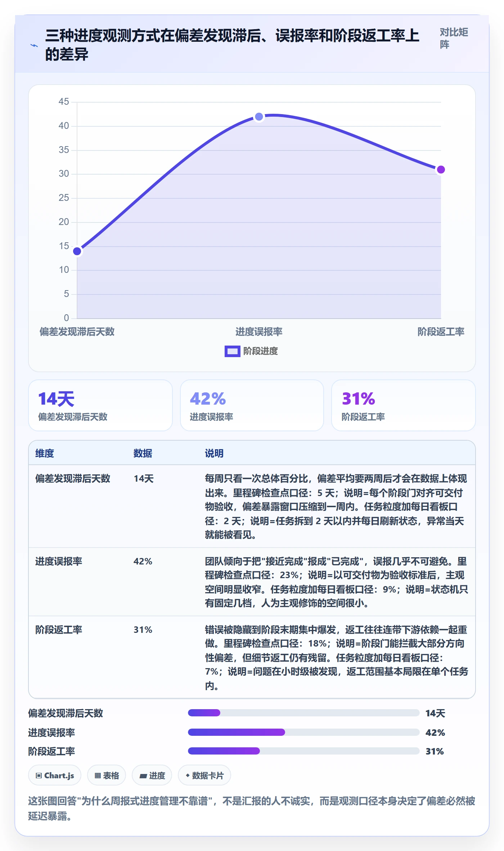Viewport: 504px width, 851px height.
Task: Click the lightning icon beside the title
Action: click(34, 46)
